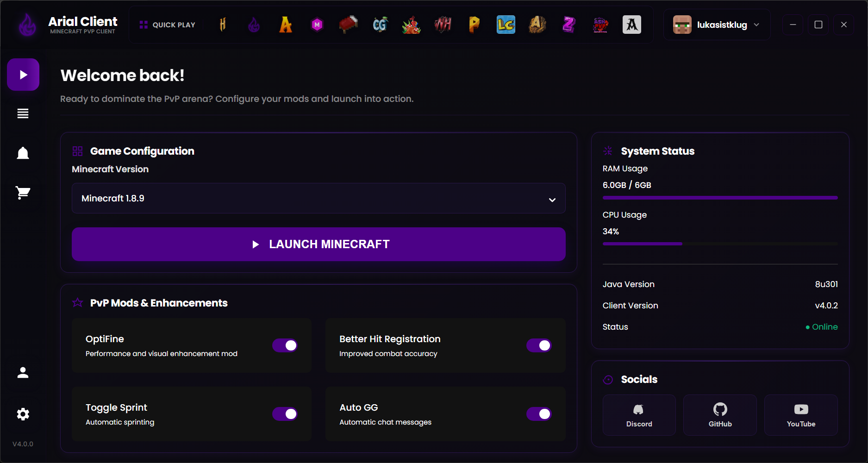Screen dimensions: 868x463
Task: Open the CG server quick play icon
Action: pos(380,25)
